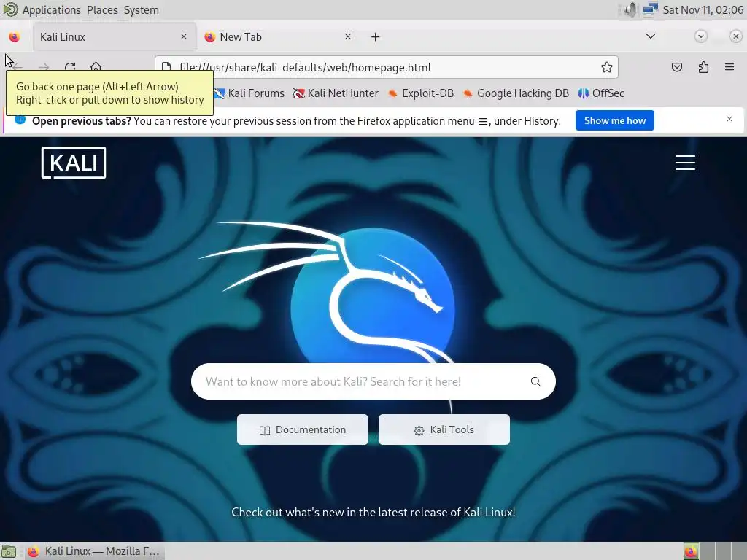Click the KALI logo on the page
This screenshot has width=747, height=560.
[74, 163]
